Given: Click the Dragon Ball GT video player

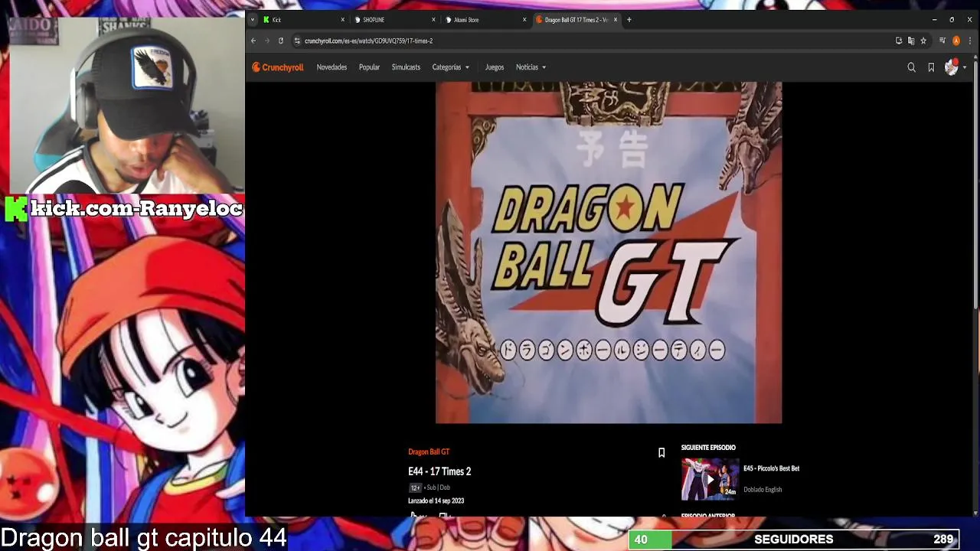Looking at the screenshot, I should pos(609,253).
